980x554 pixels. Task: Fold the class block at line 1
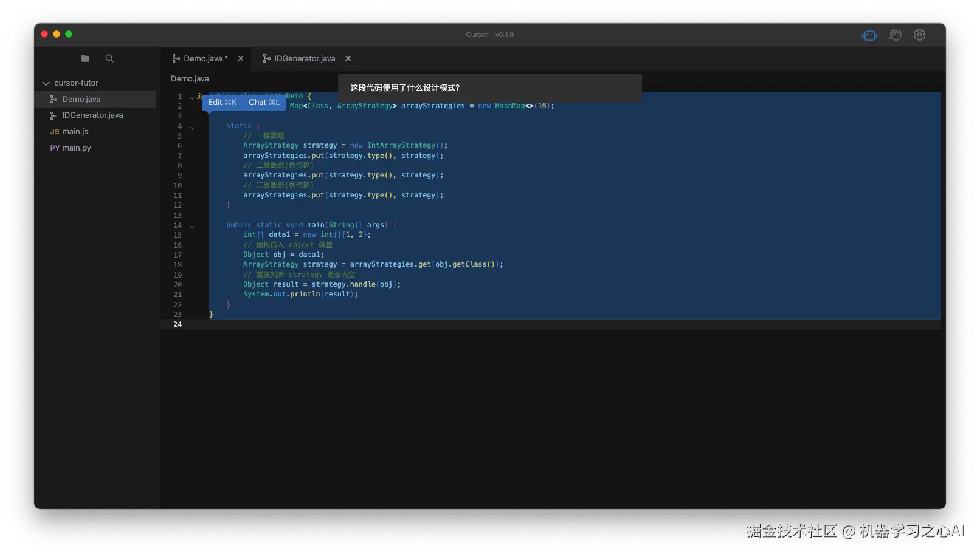point(192,98)
